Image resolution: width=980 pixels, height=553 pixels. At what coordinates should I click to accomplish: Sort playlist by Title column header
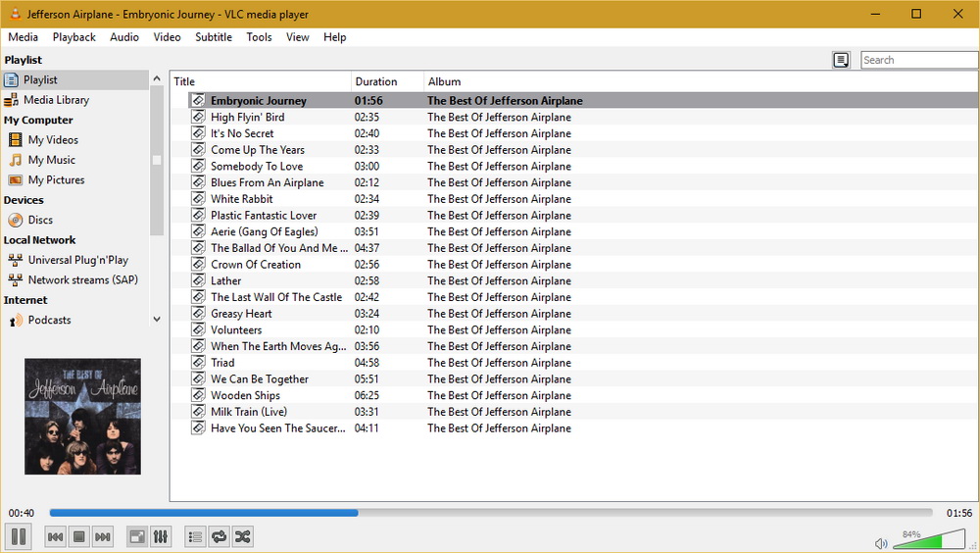tap(261, 81)
